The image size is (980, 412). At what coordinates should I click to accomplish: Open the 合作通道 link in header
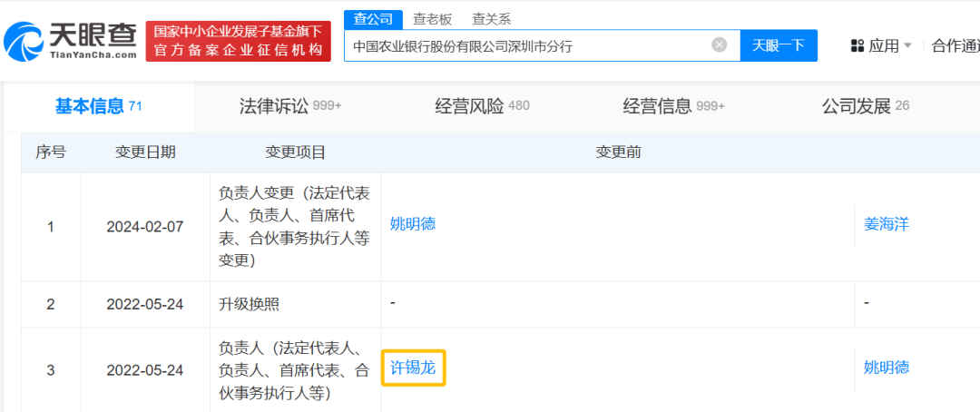pyautogui.click(x=955, y=45)
